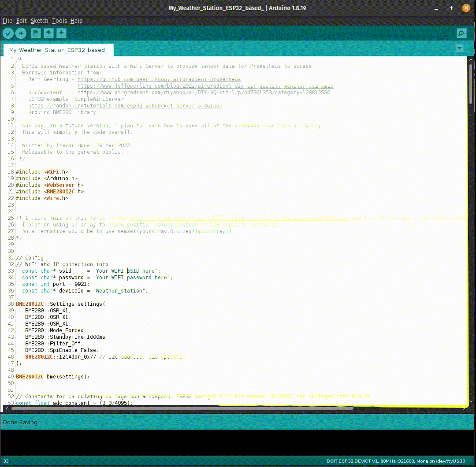Click the Upload (arrow) toolbar icon

tap(21, 33)
